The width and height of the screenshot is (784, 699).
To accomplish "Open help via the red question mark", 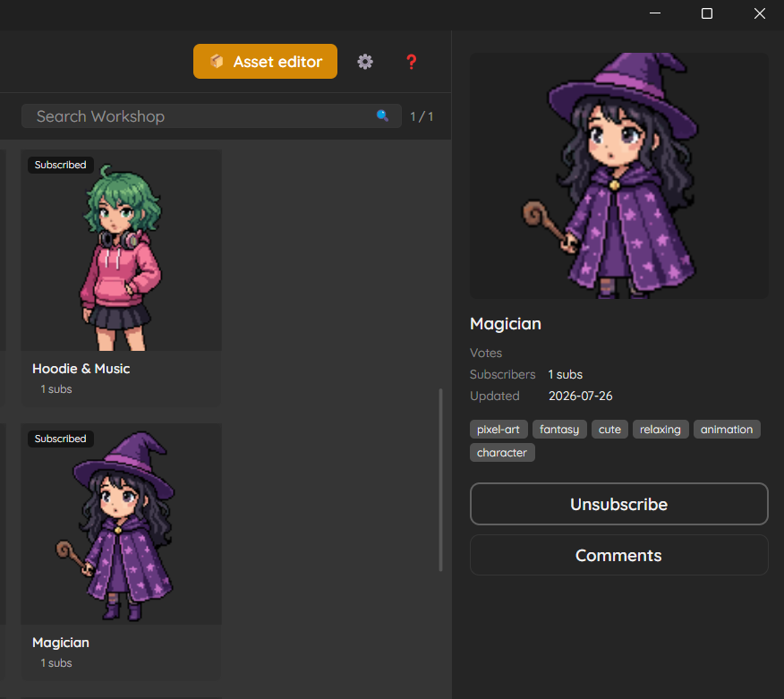I will (411, 62).
